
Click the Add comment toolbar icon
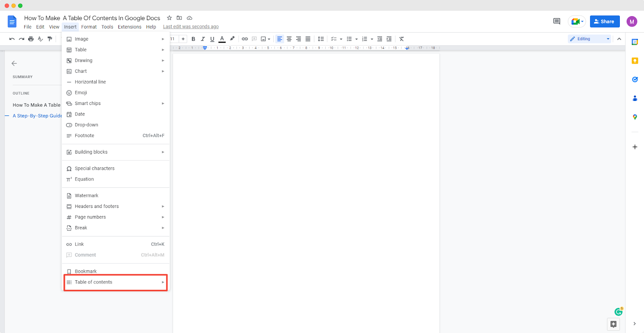[254, 39]
